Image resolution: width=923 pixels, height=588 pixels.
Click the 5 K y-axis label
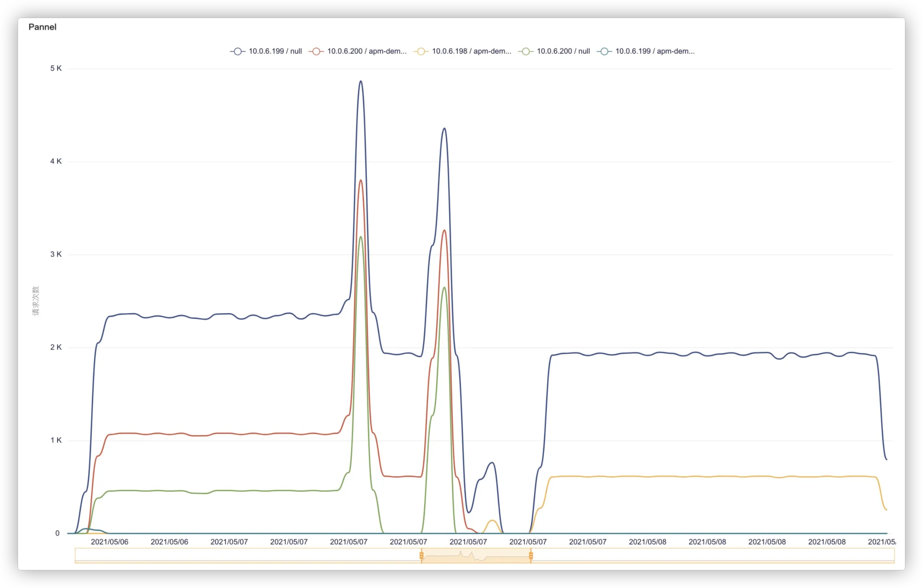pyautogui.click(x=56, y=68)
